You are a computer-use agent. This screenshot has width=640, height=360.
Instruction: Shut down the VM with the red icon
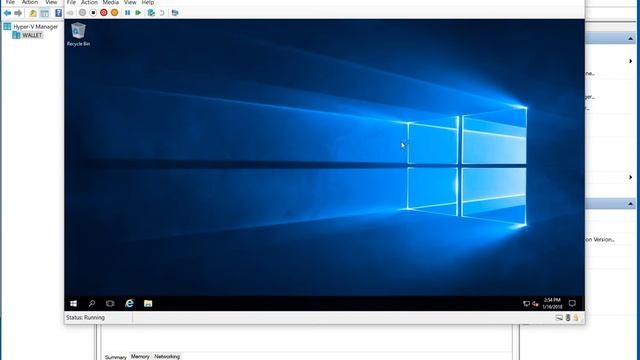(104, 13)
